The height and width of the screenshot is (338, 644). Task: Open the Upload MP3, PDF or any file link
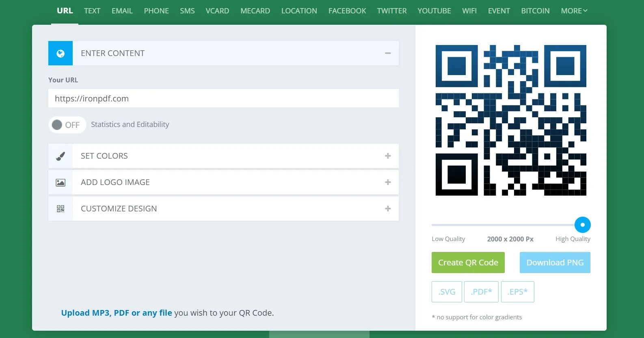pos(117,313)
